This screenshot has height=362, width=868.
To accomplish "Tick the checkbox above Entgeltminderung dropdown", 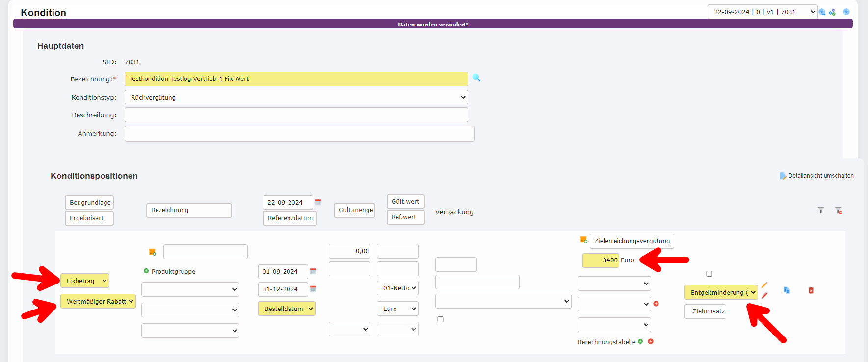I will tap(709, 274).
